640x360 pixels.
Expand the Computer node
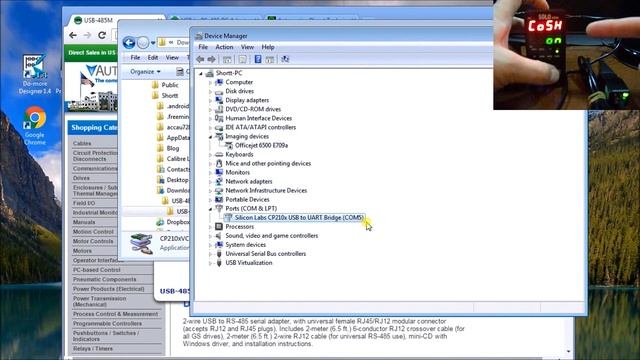pyautogui.click(x=210, y=82)
